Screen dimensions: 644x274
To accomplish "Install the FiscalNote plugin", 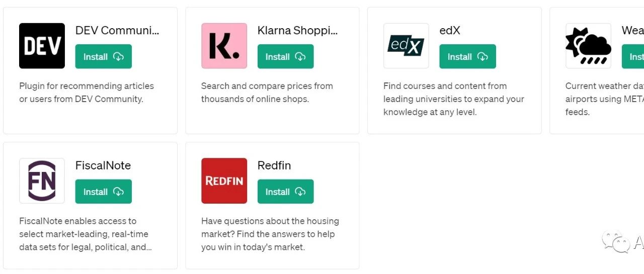I will pos(104,192).
